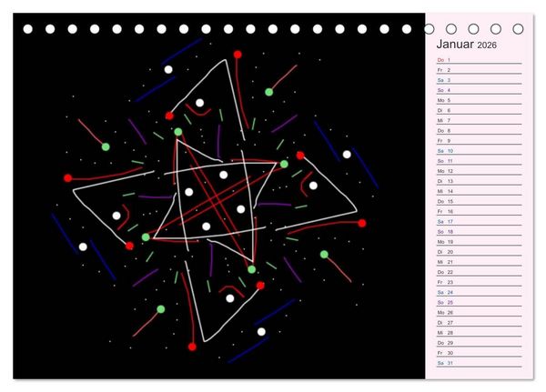This screenshot has width=546, height=392.
Task: Select the 'Mo 26' calendar row
Action: pyautogui.click(x=480, y=312)
